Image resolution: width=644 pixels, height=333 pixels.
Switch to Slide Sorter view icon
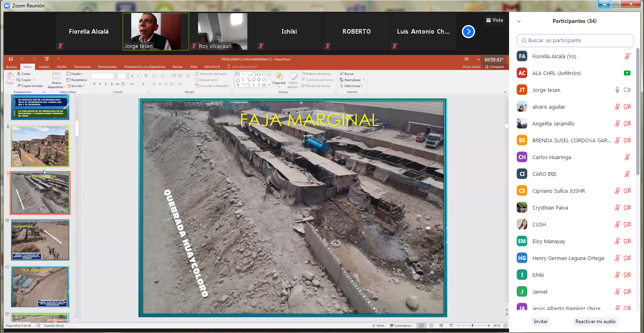431,326
